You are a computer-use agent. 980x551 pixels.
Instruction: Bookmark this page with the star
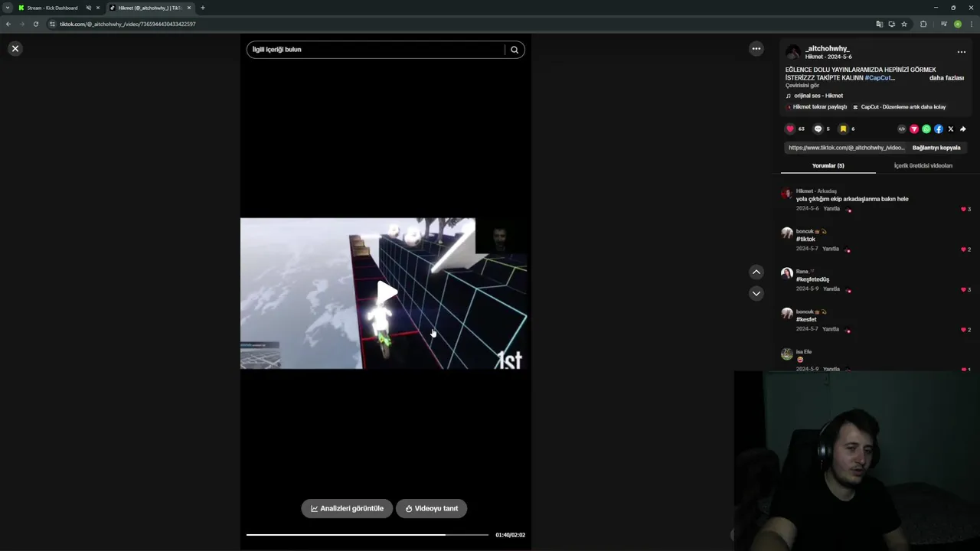[904, 24]
